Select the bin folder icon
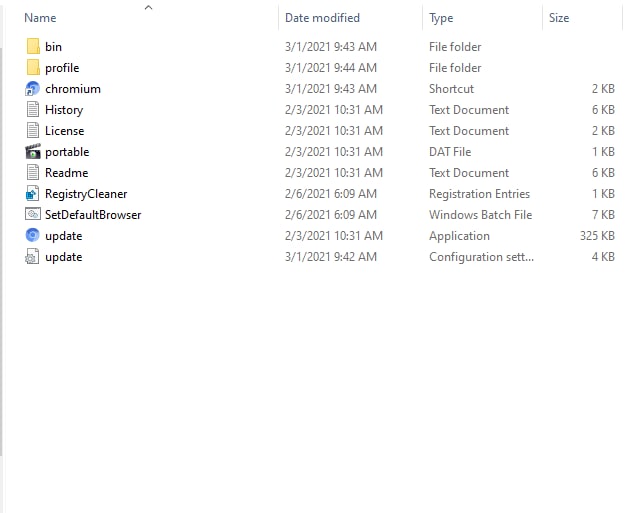The image size is (628, 513). [x=33, y=46]
